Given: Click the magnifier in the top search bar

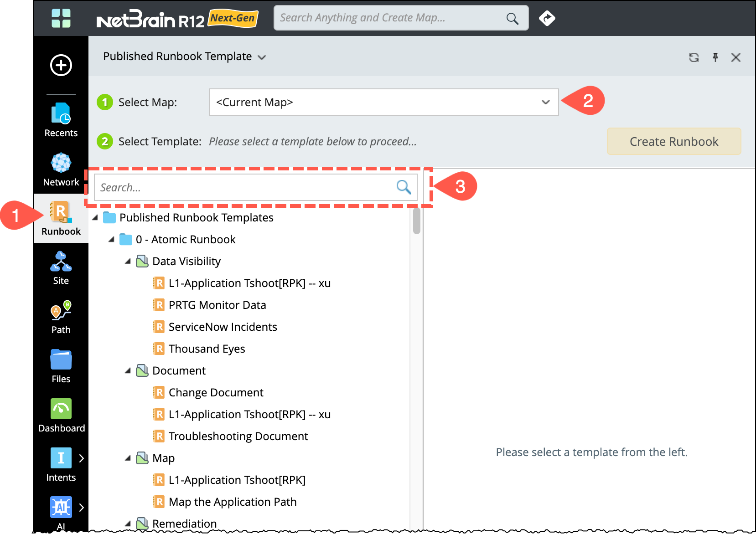Looking at the screenshot, I should coord(513,18).
